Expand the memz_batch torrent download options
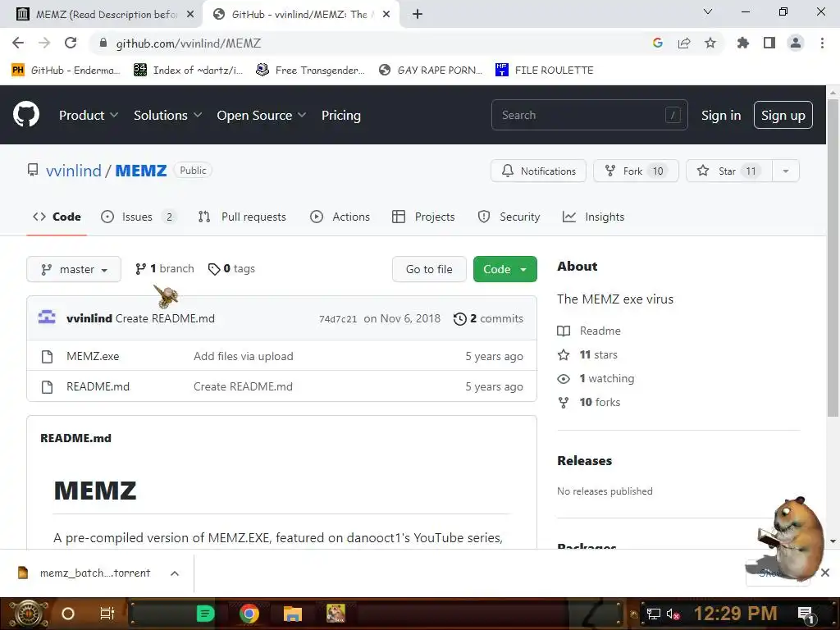 (175, 573)
